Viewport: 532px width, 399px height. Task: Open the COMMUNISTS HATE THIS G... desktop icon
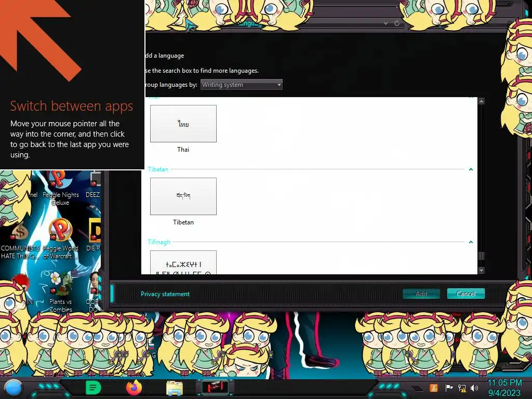(20, 242)
